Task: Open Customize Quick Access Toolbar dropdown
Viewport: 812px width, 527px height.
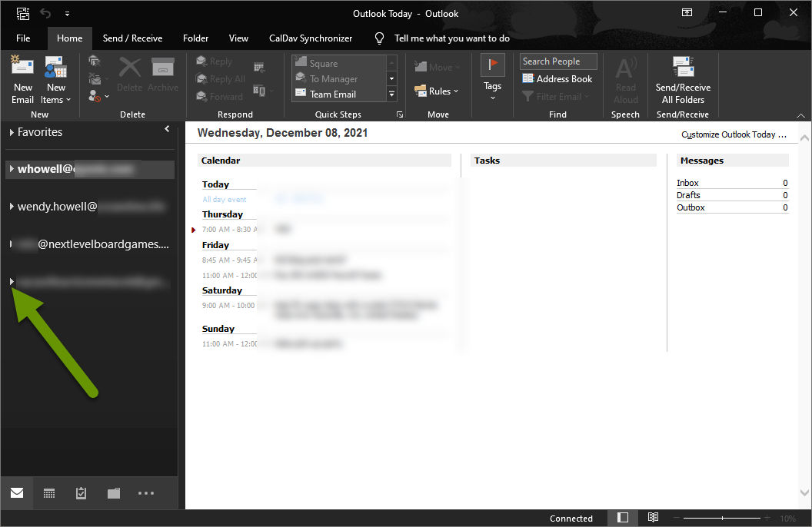Action: [x=68, y=14]
